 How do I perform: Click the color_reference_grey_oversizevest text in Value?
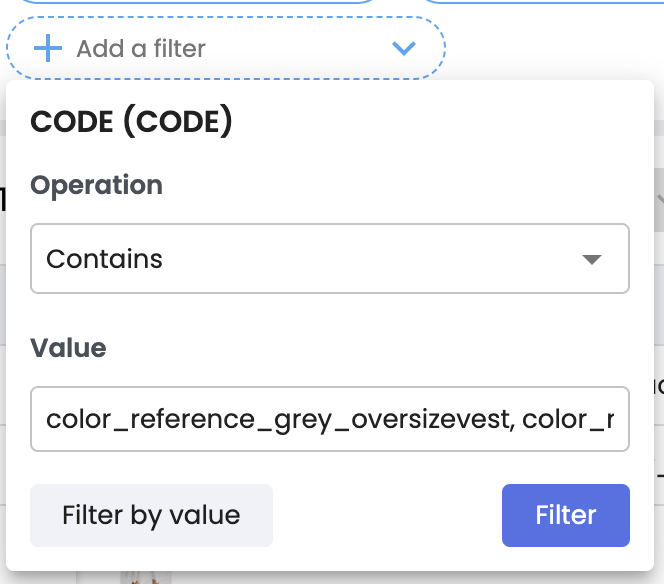(x=280, y=419)
